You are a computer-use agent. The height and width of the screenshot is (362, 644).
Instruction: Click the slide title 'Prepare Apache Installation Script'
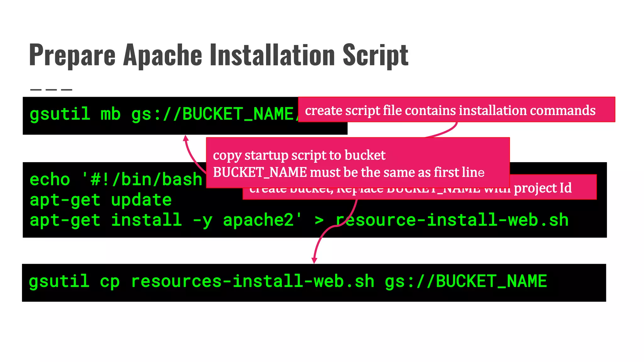point(219,55)
